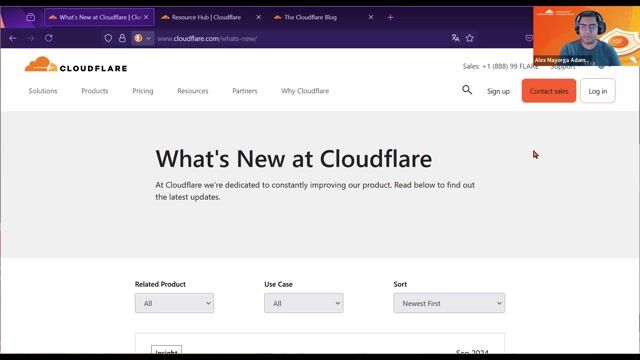
Task: Click the browser forward arrow
Action: click(31, 38)
